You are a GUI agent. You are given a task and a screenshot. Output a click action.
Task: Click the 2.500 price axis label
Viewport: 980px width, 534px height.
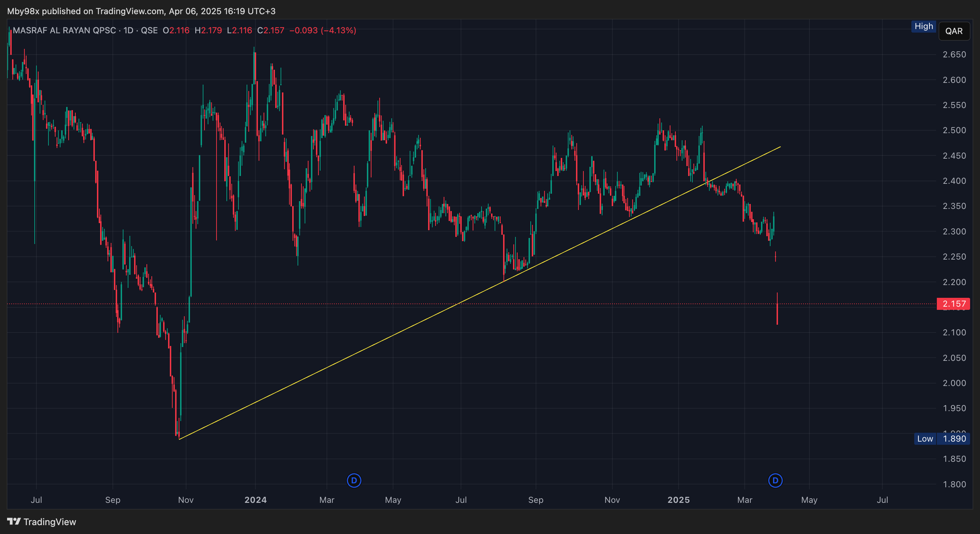tap(954, 130)
